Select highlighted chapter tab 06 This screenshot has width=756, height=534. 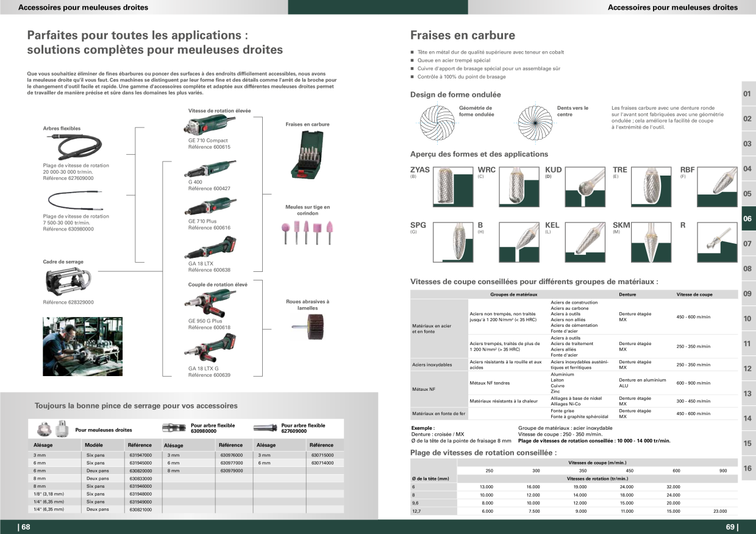pos(747,219)
